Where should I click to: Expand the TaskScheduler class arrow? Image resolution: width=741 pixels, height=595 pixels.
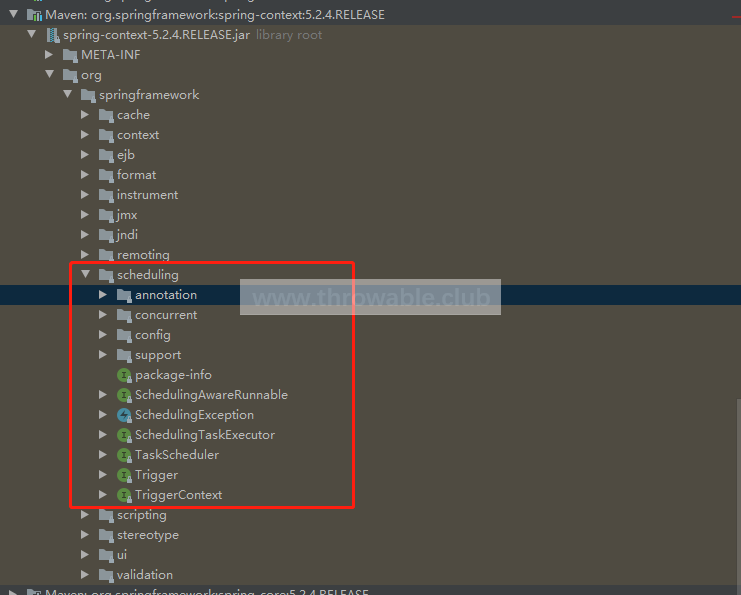(103, 455)
